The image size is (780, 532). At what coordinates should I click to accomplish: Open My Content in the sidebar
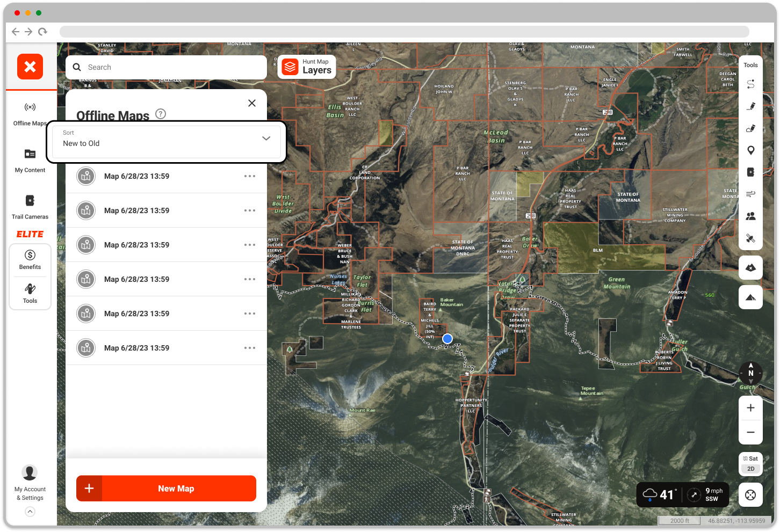tap(30, 161)
